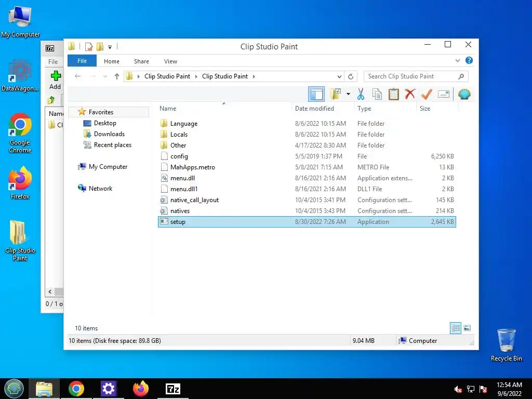Sort by the Type column header
532x399 pixels.
pyautogui.click(x=364, y=109)
